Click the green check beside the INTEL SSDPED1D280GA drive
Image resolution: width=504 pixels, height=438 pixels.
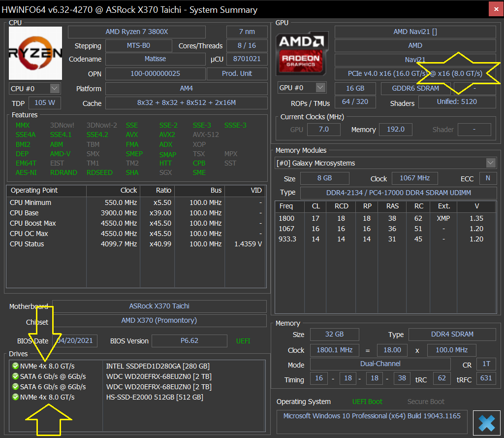click(15, 366)
